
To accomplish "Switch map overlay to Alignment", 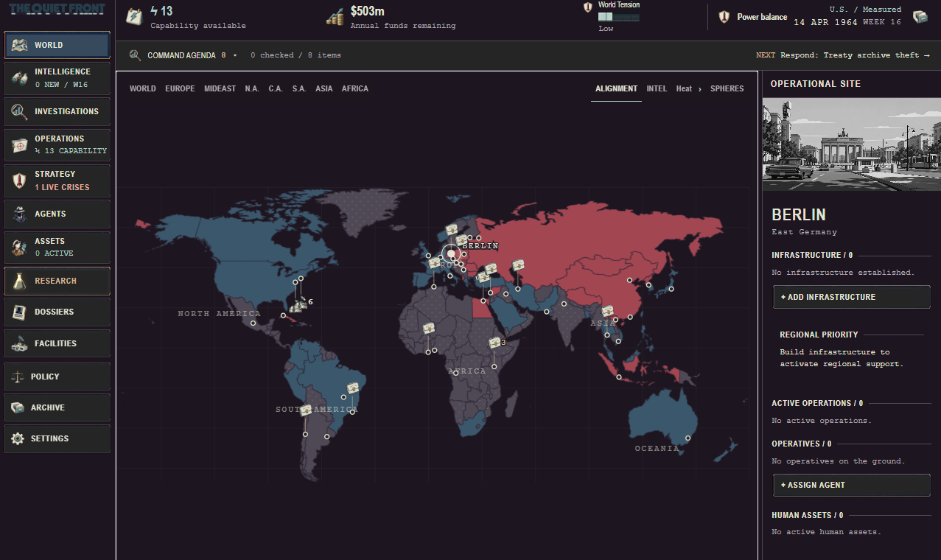I will [x=616, y=88].
